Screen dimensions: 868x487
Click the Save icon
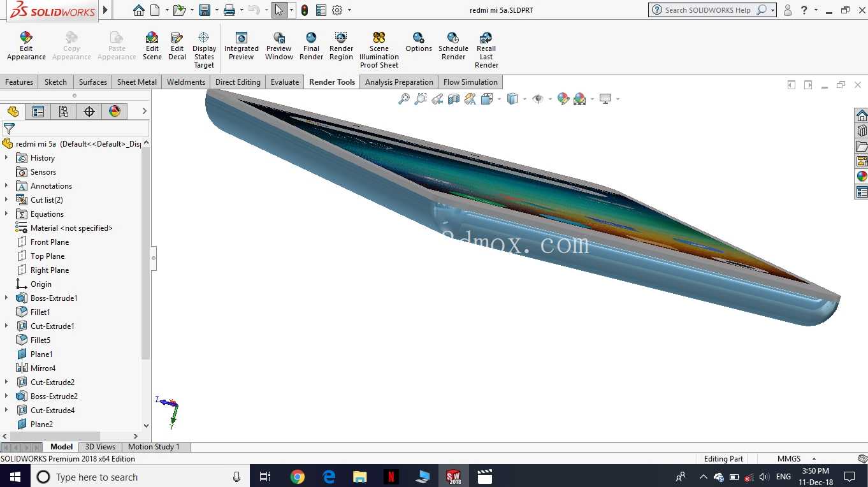click(x=205, y=10)
